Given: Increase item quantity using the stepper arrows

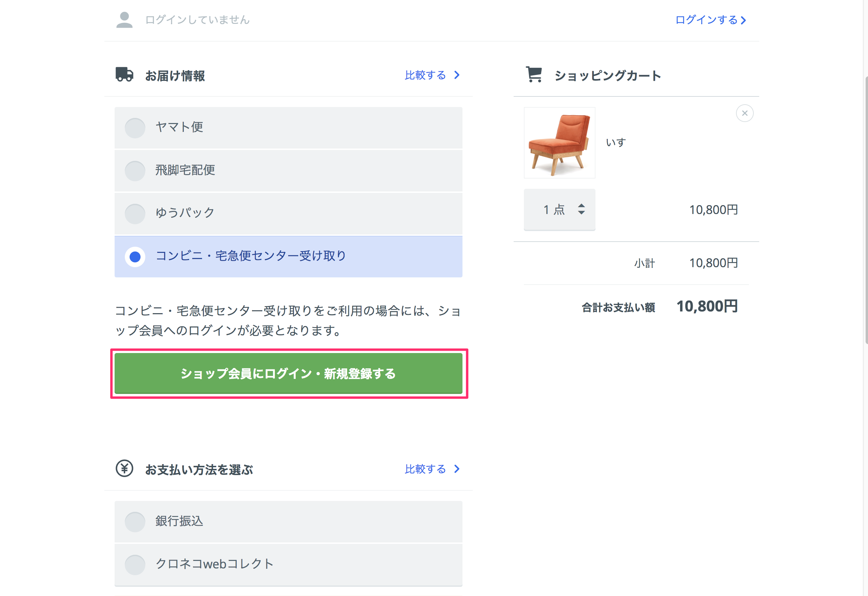Looking at the screenshot, I should 582,210.
